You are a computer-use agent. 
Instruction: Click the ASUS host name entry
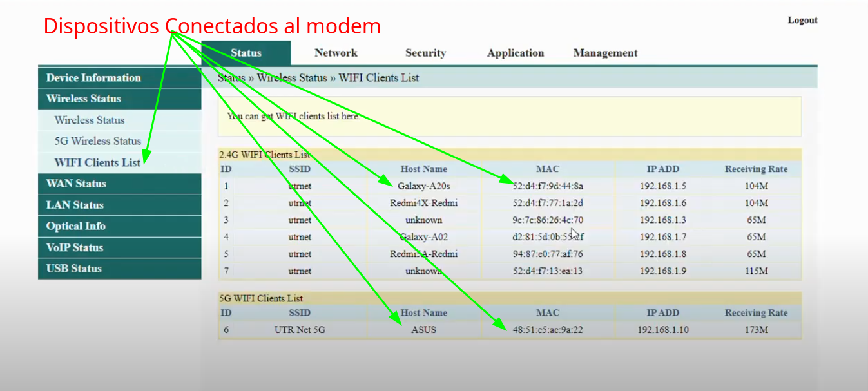point(423,330)
